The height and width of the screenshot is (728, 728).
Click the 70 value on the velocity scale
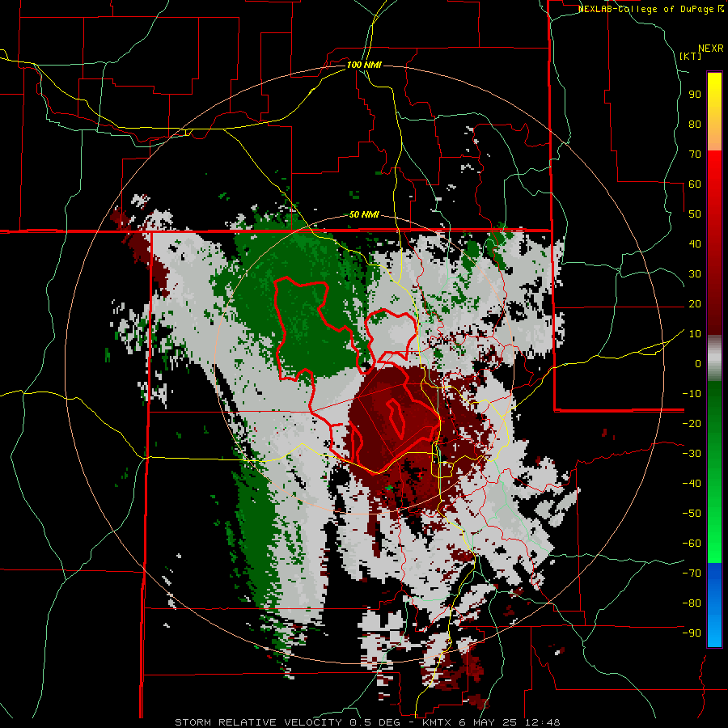point(695,154)
